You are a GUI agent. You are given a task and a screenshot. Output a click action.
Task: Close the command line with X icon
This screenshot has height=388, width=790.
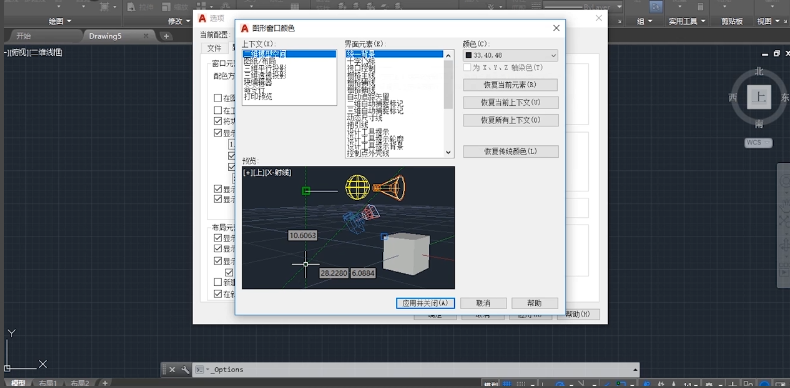coord(172,370)
